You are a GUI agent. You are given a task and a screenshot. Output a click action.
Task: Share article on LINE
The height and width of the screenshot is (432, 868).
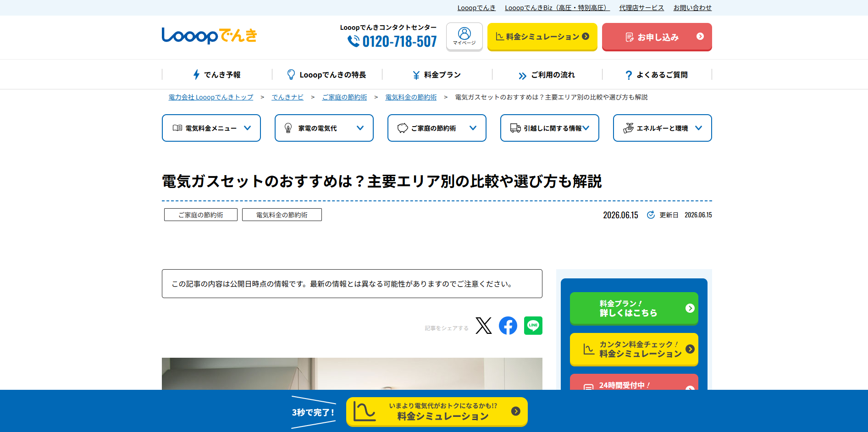coord(533,326)
